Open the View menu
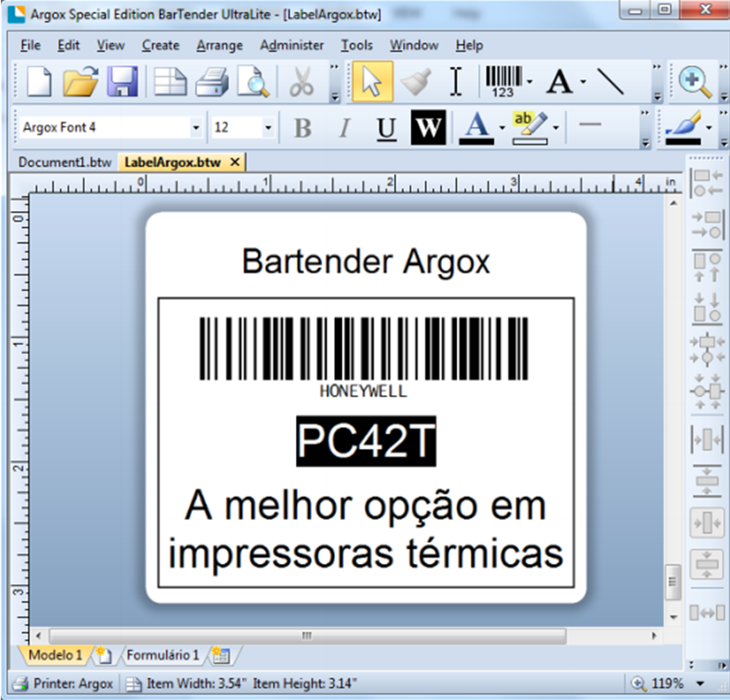 [110, 45]
